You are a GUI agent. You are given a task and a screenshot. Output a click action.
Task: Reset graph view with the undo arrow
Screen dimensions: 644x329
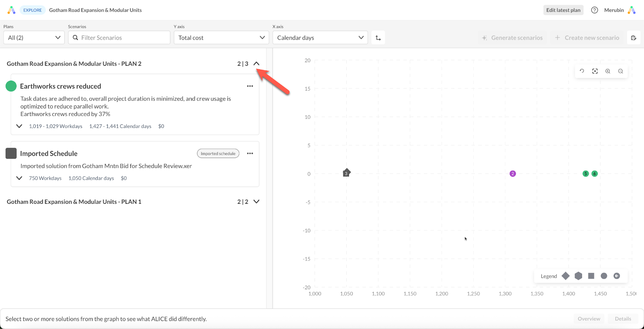[x=582, y=71]
